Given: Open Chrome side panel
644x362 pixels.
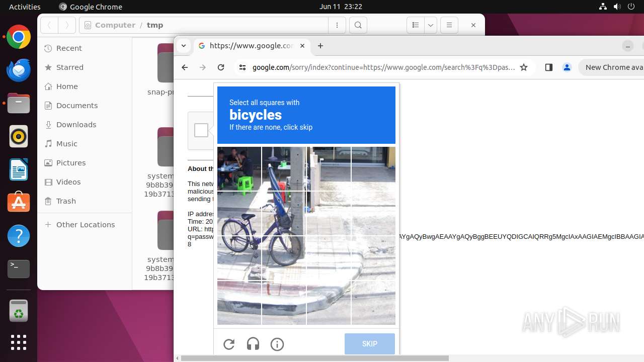Looking at the screenshot, I should point(549,67).
